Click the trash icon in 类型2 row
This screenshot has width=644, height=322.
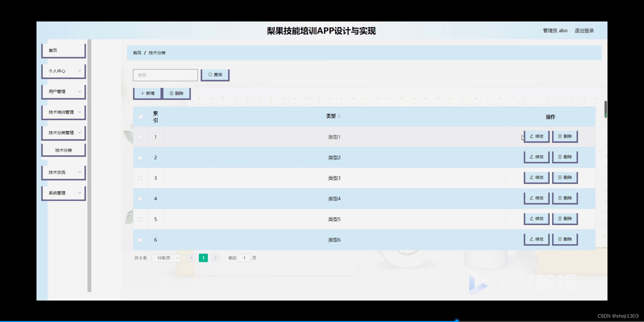pos(559,157)
